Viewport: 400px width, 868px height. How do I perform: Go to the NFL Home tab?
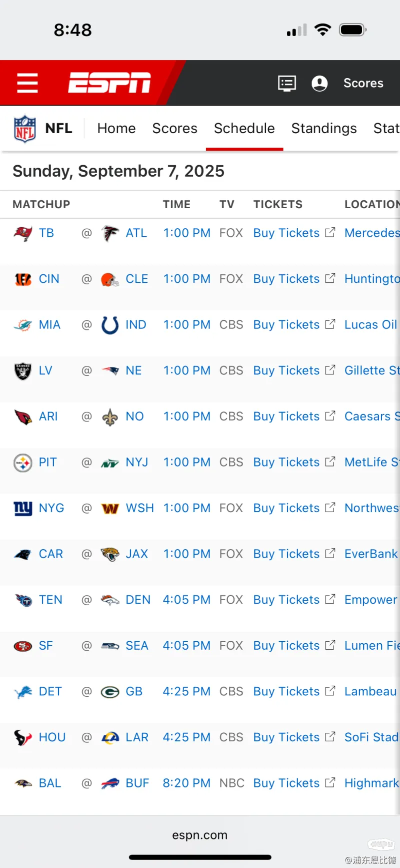pos(116,128)
